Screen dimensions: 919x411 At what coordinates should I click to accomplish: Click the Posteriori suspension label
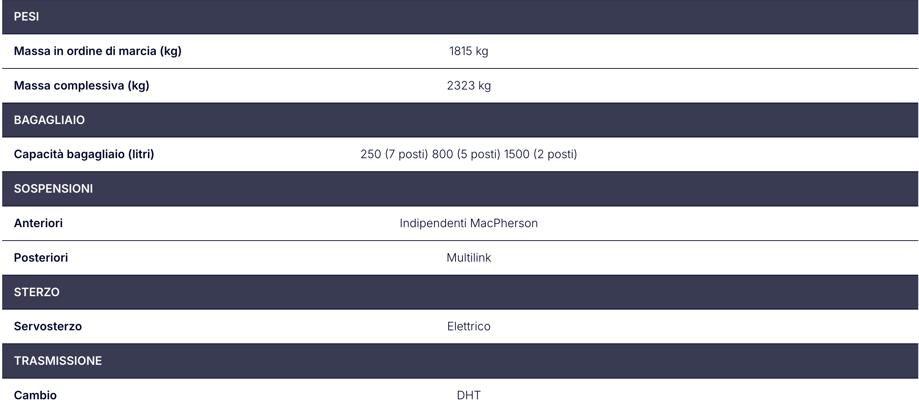40,257
